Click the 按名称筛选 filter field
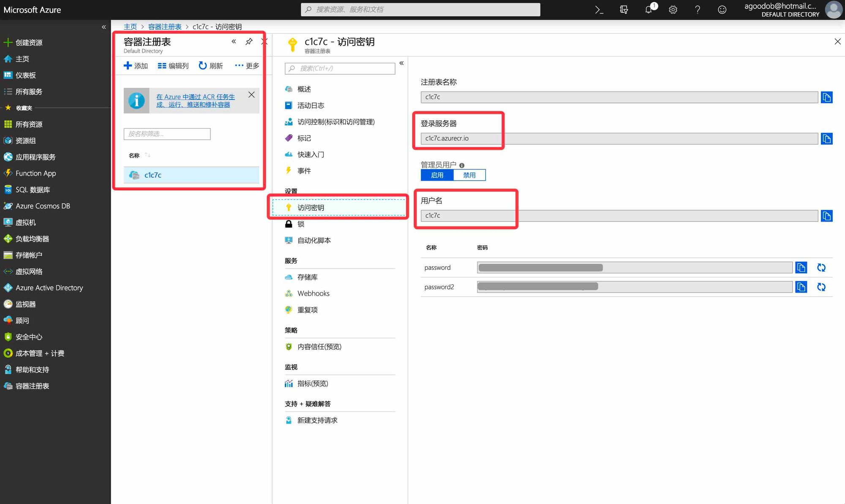The image size is (845, 504). click(x=167, y=134)
